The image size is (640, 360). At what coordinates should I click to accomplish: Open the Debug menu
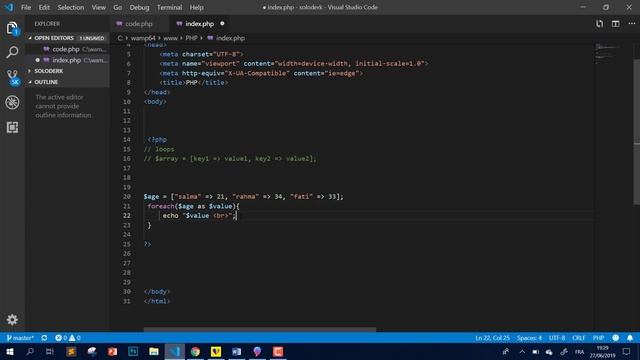139,7
